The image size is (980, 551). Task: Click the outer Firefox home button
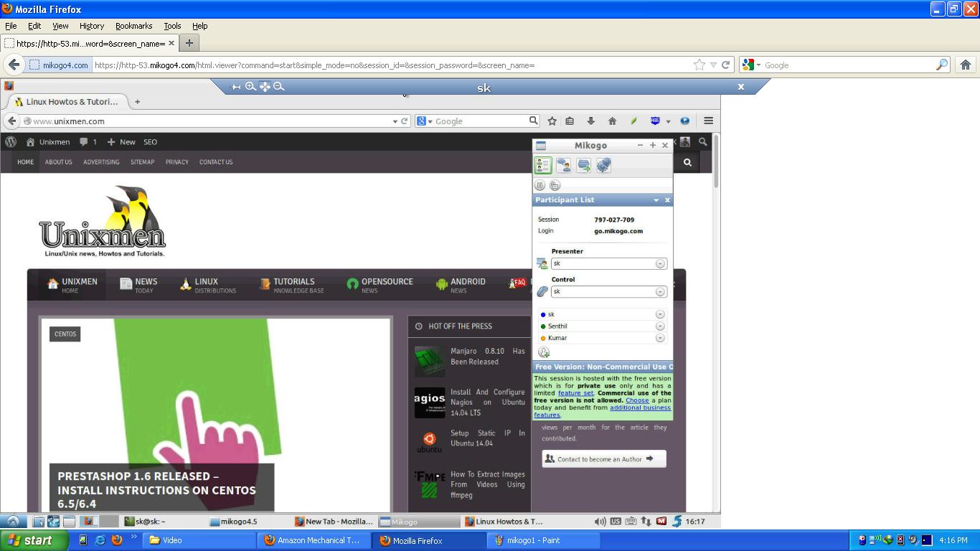coord(966,65)
